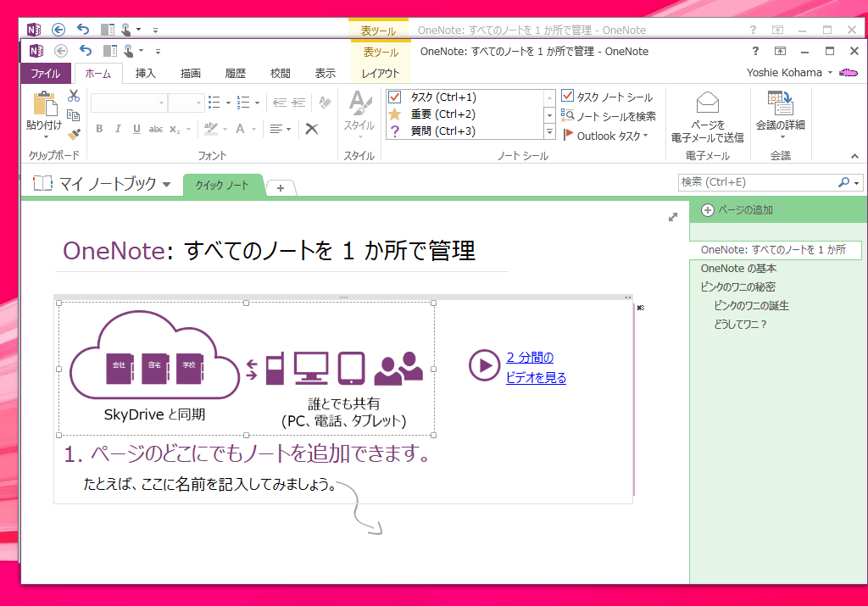This screenshot has height=606, width=868.
Task: Click the increase indent icon
Action: pyautogui.click(x=299, y=103)
